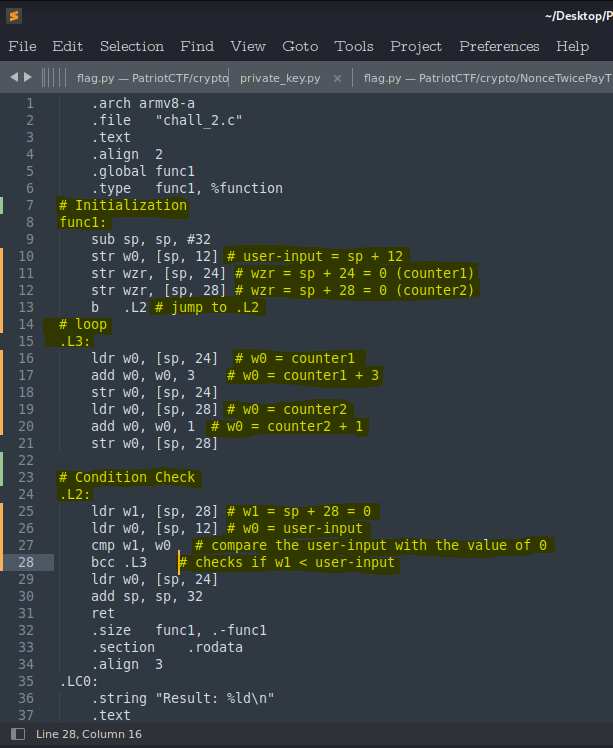Open the File menu
This screenshot has height=748, width=613.
(22, 46)
